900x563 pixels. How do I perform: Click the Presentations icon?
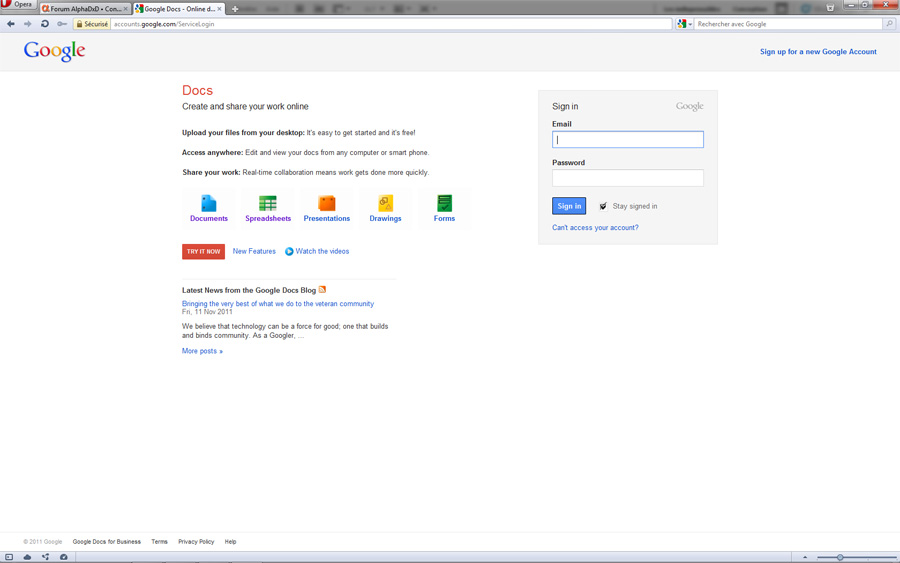point(327,203)
